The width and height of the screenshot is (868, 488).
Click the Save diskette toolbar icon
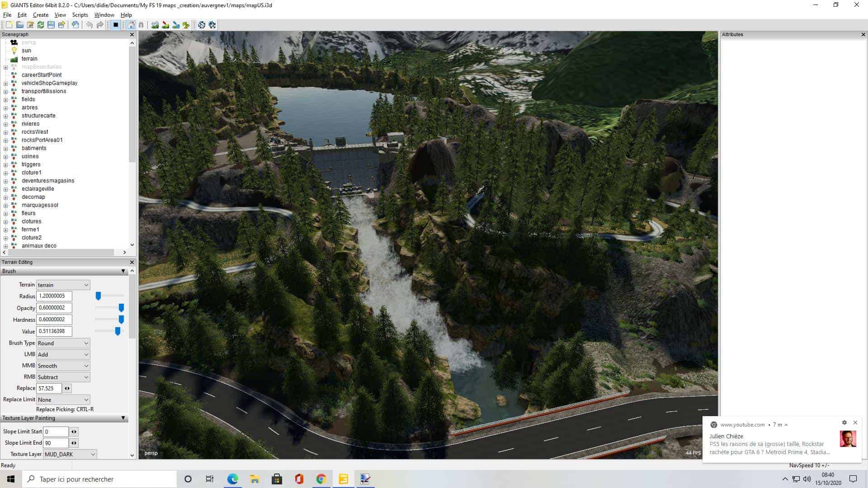coord(51,25)
